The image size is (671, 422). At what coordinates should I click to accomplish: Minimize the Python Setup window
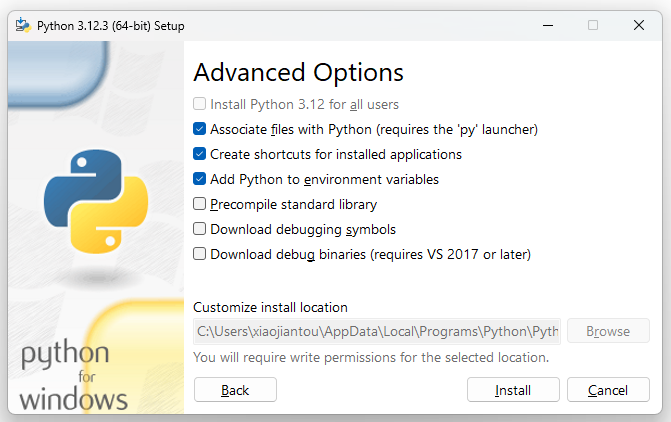pos(546,25)
